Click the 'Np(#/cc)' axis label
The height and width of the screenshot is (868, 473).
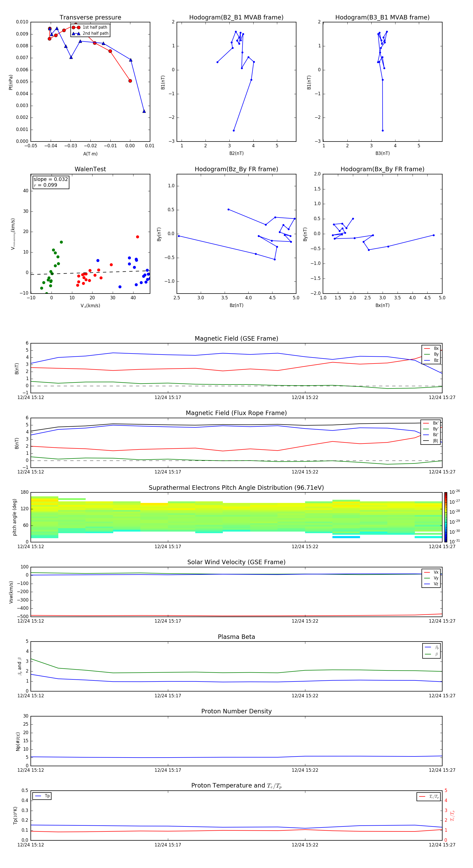point(18,741)
